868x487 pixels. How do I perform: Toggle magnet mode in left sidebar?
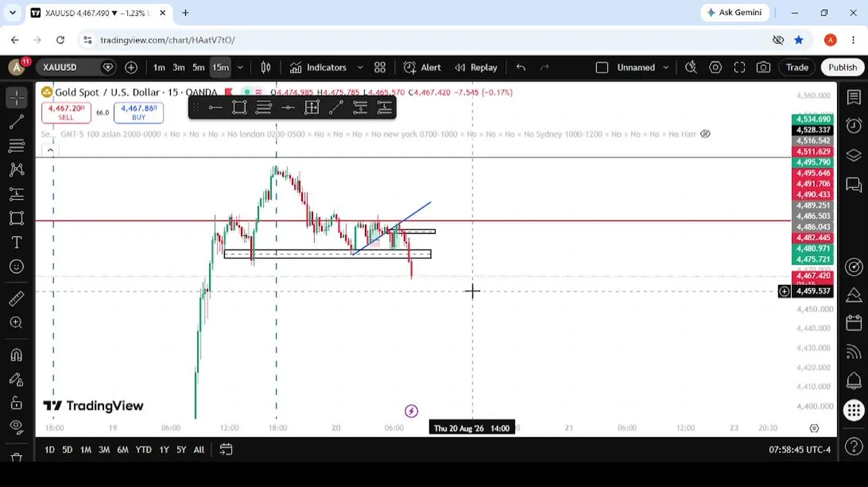click(17, 354)
